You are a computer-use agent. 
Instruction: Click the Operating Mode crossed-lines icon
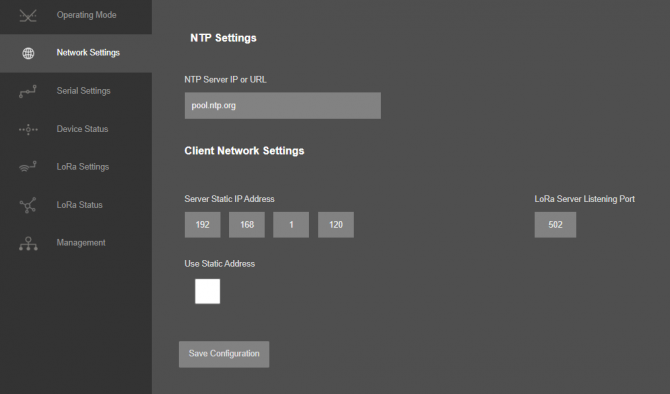pos(28,16)
